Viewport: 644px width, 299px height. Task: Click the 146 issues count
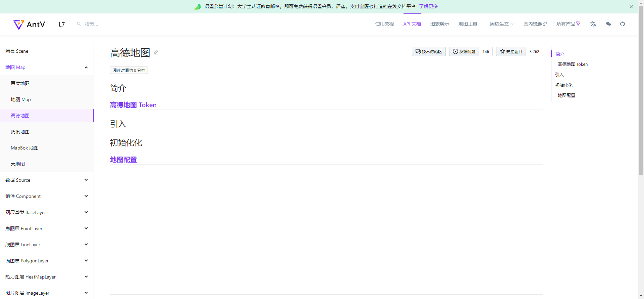(x=486, y=51)
